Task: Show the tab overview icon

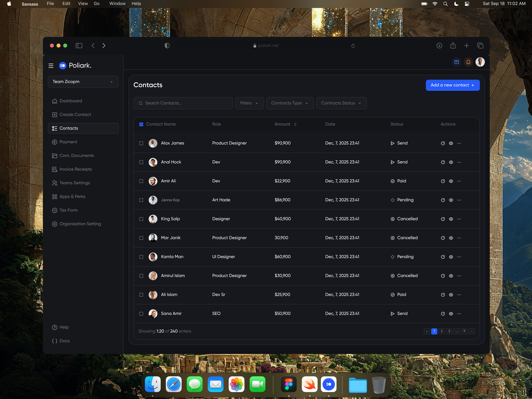Action: click(480, 45)
